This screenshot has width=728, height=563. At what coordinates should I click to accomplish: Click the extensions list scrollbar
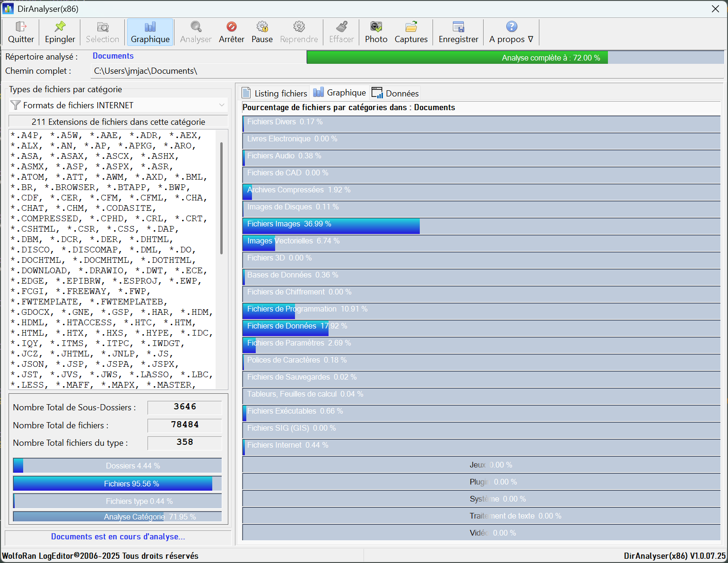point(221,199)
